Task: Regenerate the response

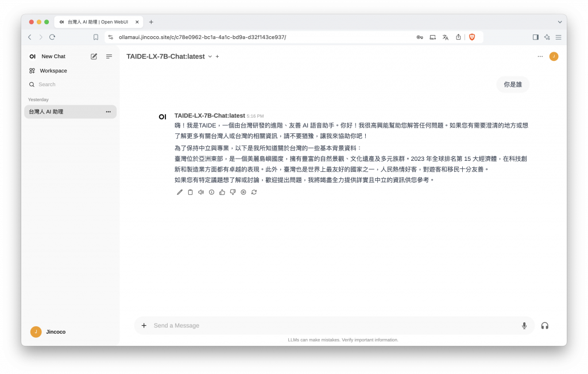Action: coord(254,192)
